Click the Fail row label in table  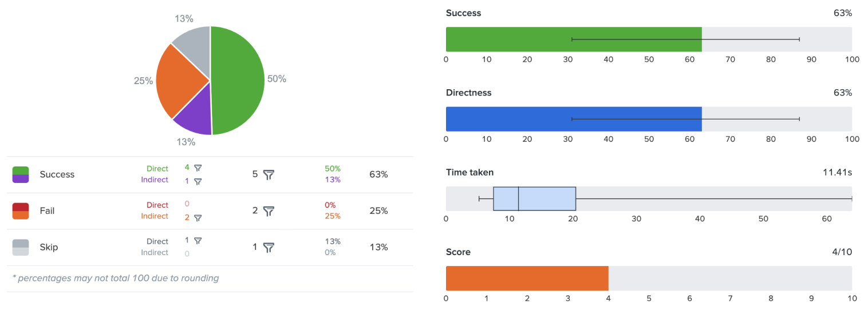48,211
